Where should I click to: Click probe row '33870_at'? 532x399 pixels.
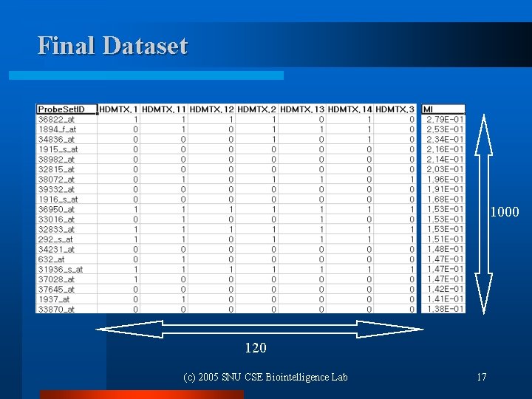tap(226, 309)
